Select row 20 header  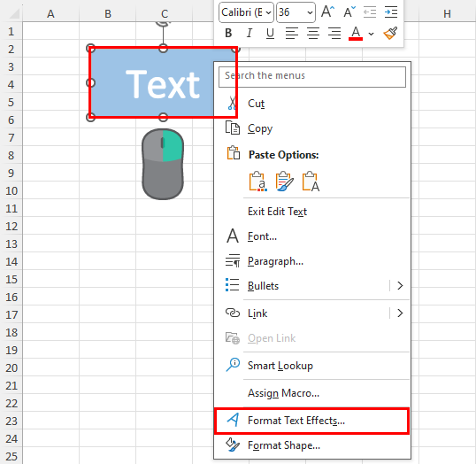(x=12, y=368)
